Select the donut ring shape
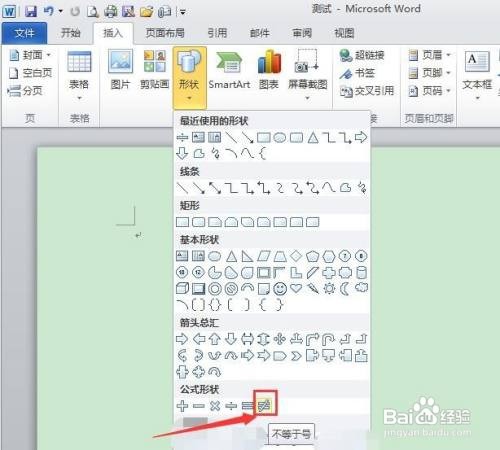500x450 pixels. coord(215,288)
